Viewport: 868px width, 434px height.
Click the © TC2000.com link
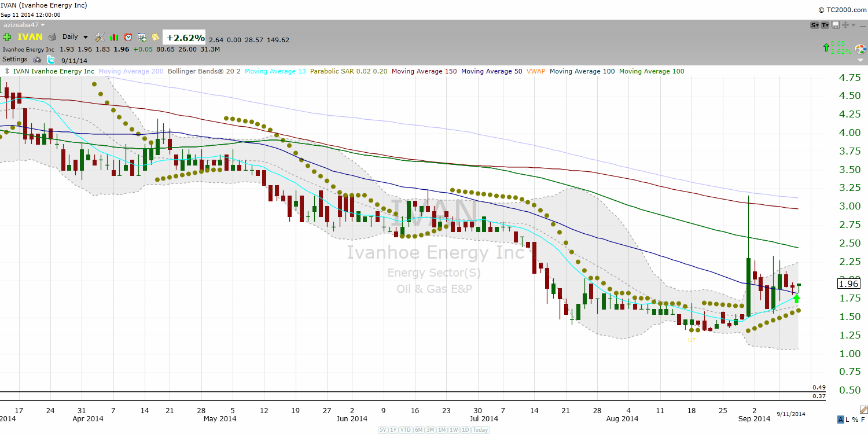point(842,10)
